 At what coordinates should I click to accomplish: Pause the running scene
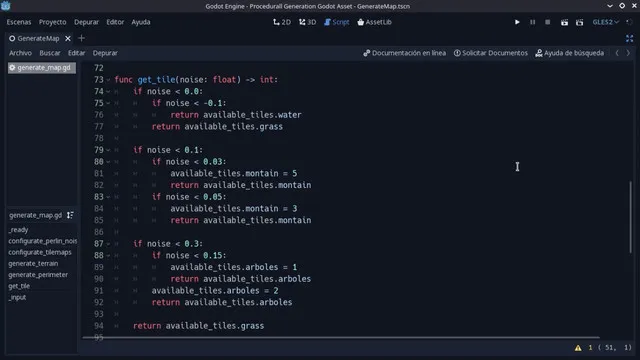point(533,22)
